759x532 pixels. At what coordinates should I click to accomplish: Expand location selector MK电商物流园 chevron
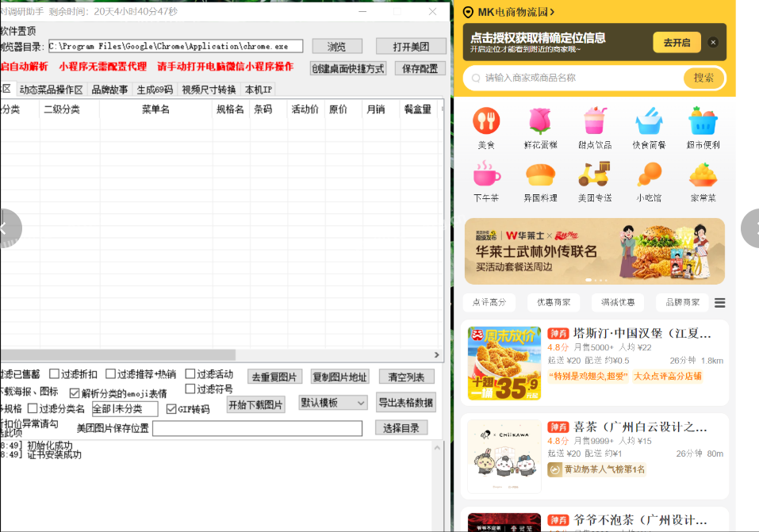(552, 12)
